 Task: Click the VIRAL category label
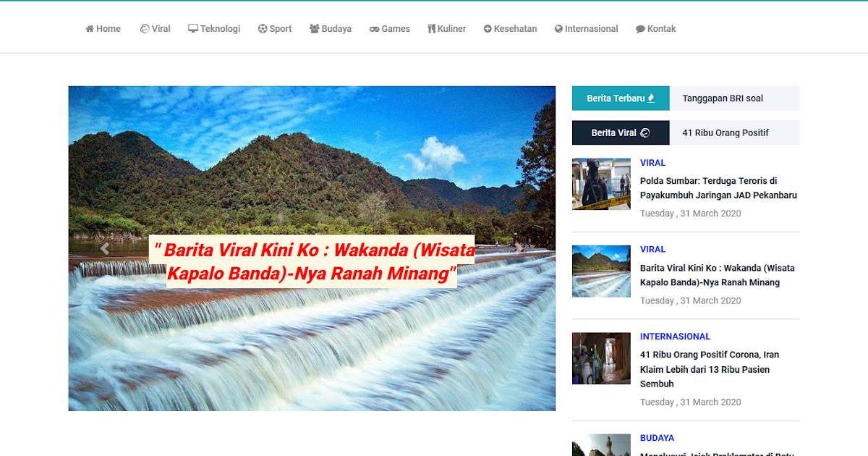(x=652, y=162)
